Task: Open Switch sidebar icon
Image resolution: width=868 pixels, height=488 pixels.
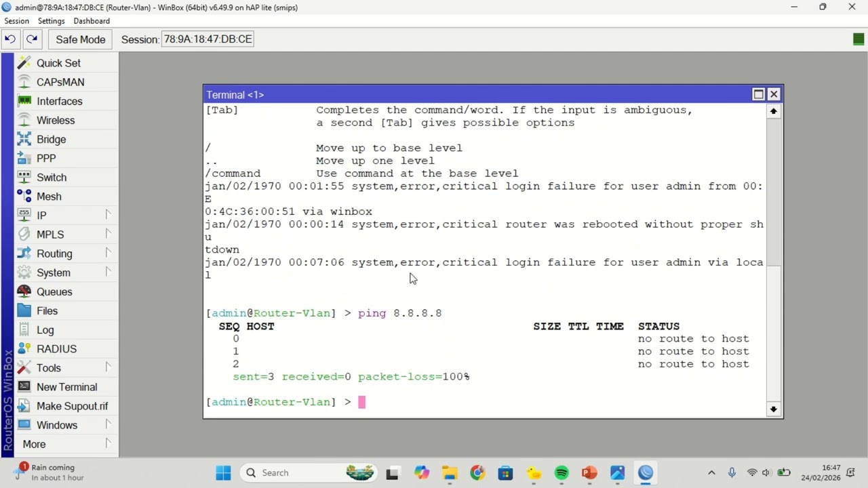Action: point(24,177)
